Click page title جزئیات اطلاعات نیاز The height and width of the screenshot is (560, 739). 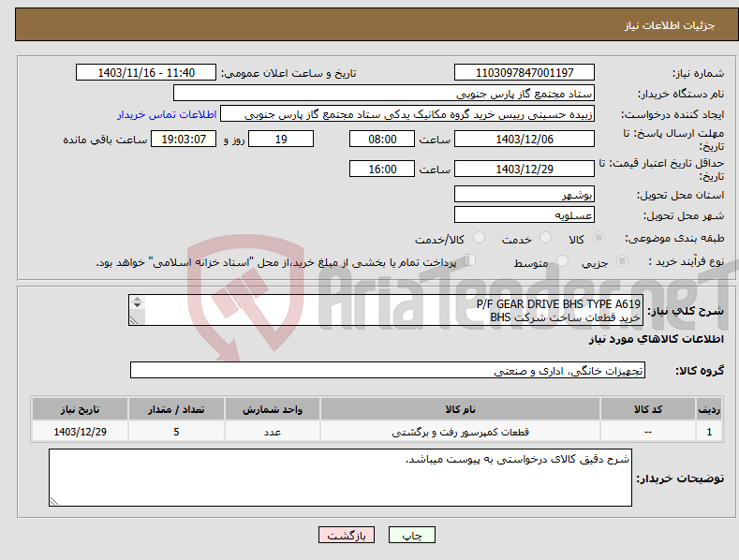point(670,25)
